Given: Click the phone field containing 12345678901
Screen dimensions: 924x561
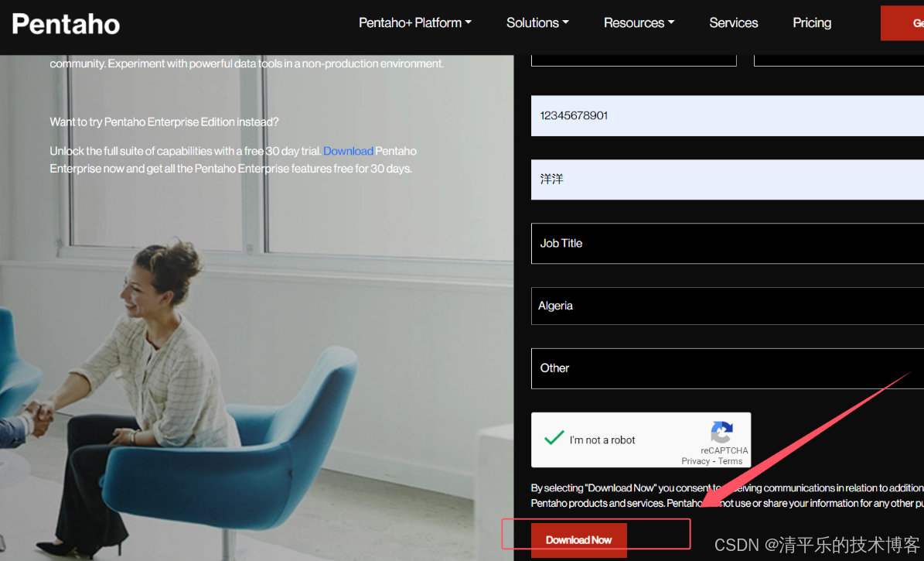Looking at the screenshot, I should point(727,115).
